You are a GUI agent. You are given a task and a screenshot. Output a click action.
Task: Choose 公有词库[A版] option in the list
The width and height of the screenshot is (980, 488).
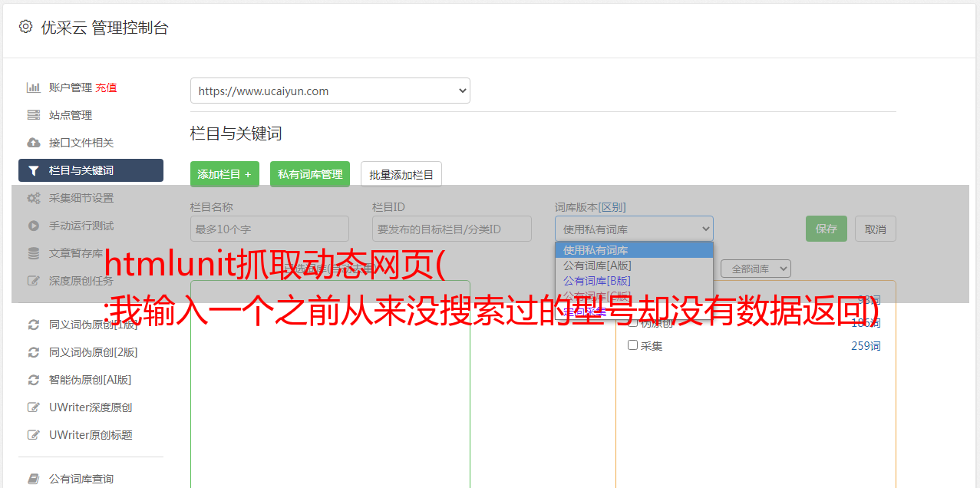pos(634,265)
